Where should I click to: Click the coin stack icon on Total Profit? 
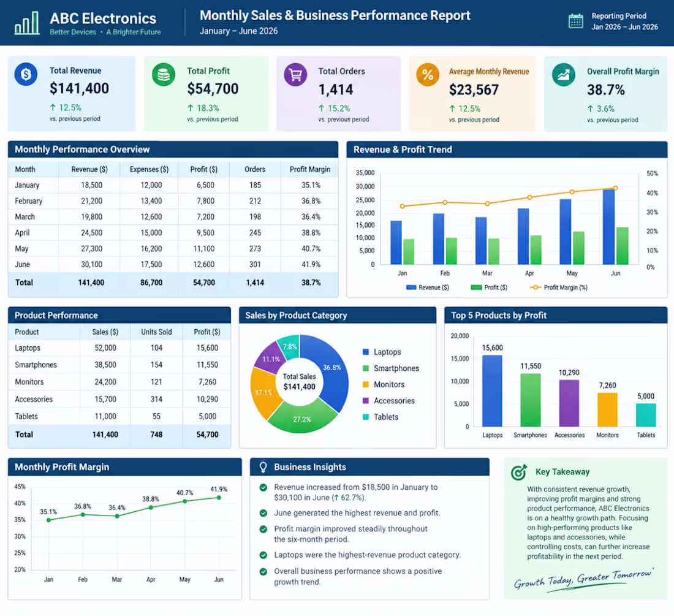tap(164, 75)
